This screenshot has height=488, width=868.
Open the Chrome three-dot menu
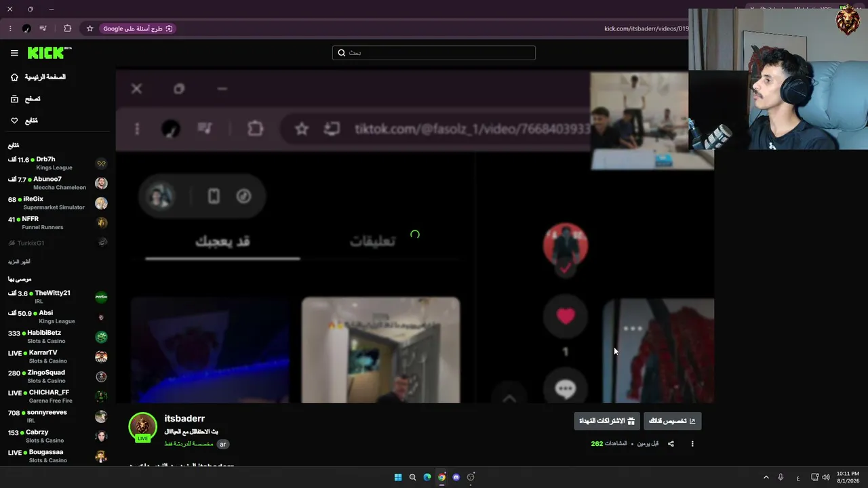[10, 28]
